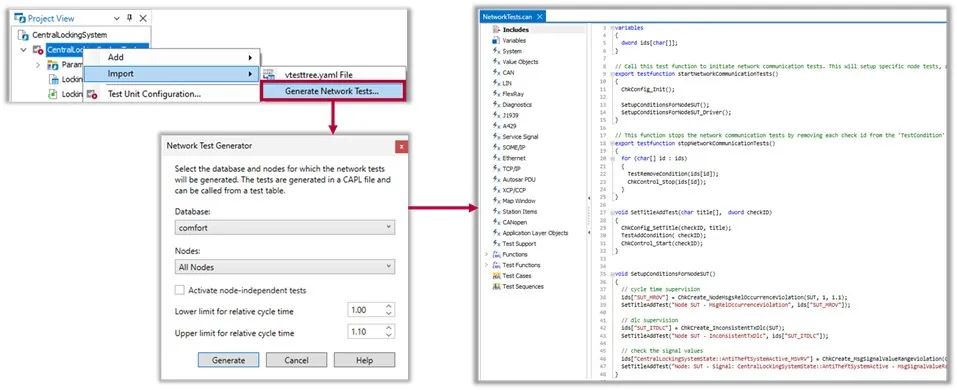The image size is (957, 390).
Task: Switch to the NetworkTests.can tab
Action: pos(508,17)
